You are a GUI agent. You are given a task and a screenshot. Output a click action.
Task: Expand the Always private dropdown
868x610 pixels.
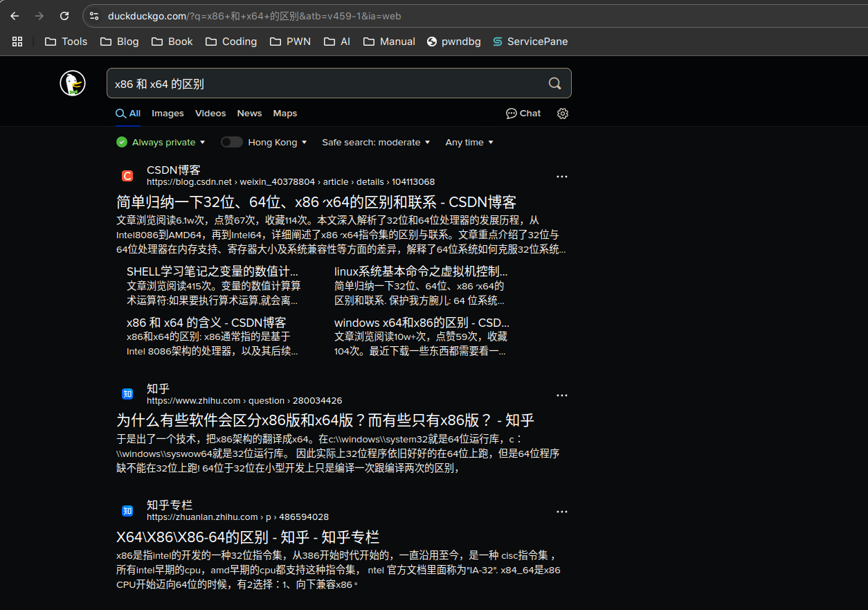pyautogui.click(x=161, y=142)
